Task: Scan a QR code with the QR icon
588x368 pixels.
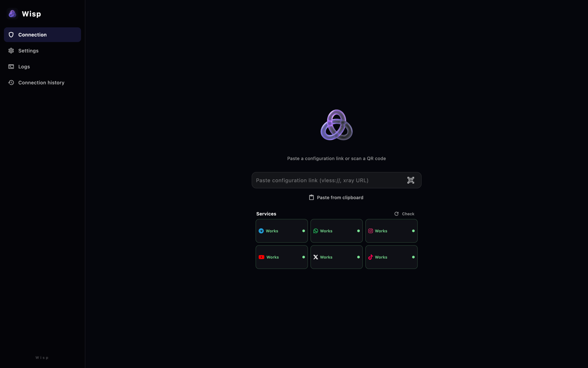Action: [411, 180]
